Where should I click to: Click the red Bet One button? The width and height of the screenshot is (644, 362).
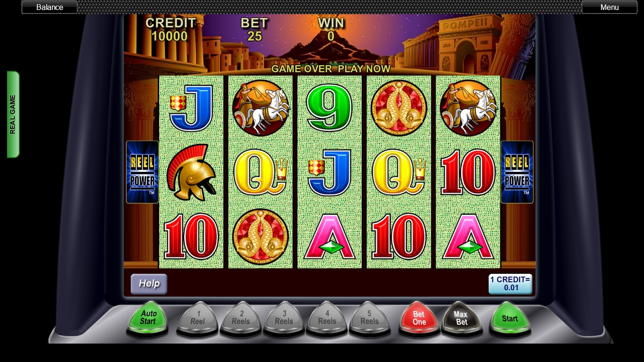click(419, 318)
